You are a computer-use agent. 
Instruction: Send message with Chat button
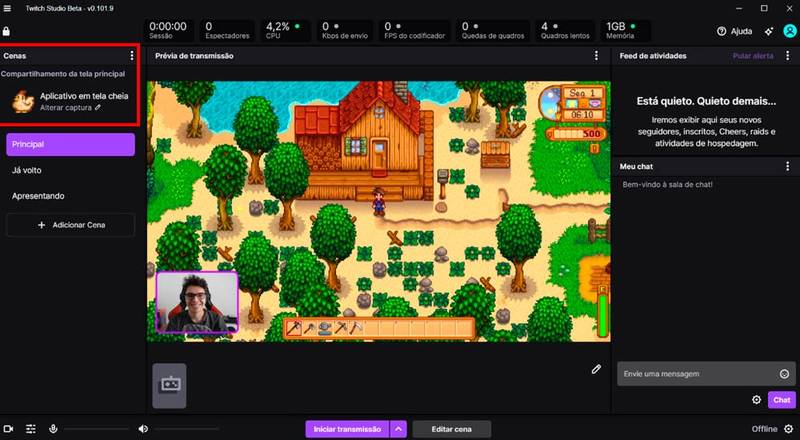[x=782, y=400]
